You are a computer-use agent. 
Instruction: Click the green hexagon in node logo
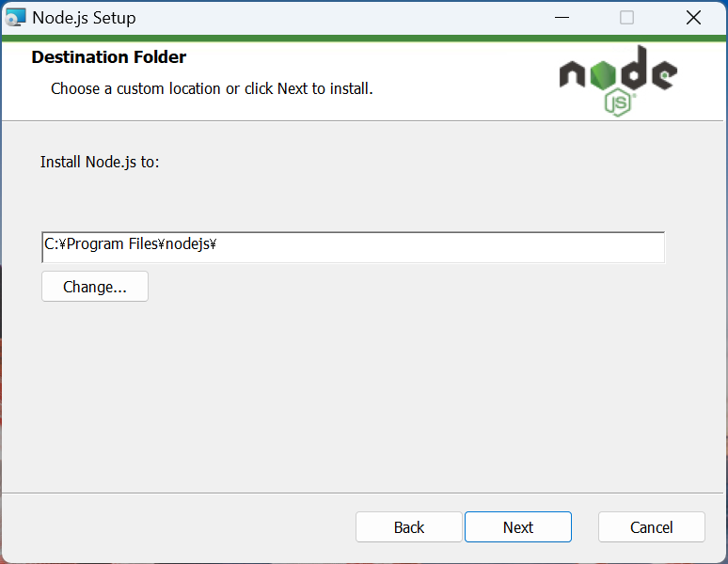[603, 74]
